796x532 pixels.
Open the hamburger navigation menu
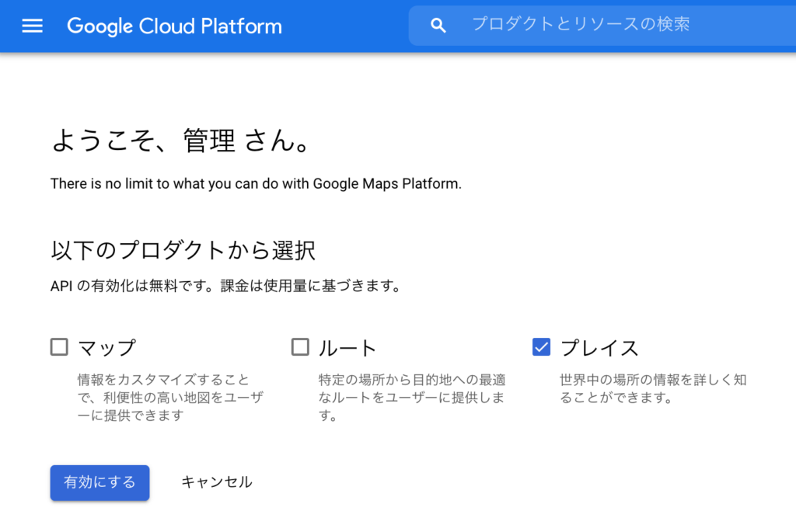point(32,26)
